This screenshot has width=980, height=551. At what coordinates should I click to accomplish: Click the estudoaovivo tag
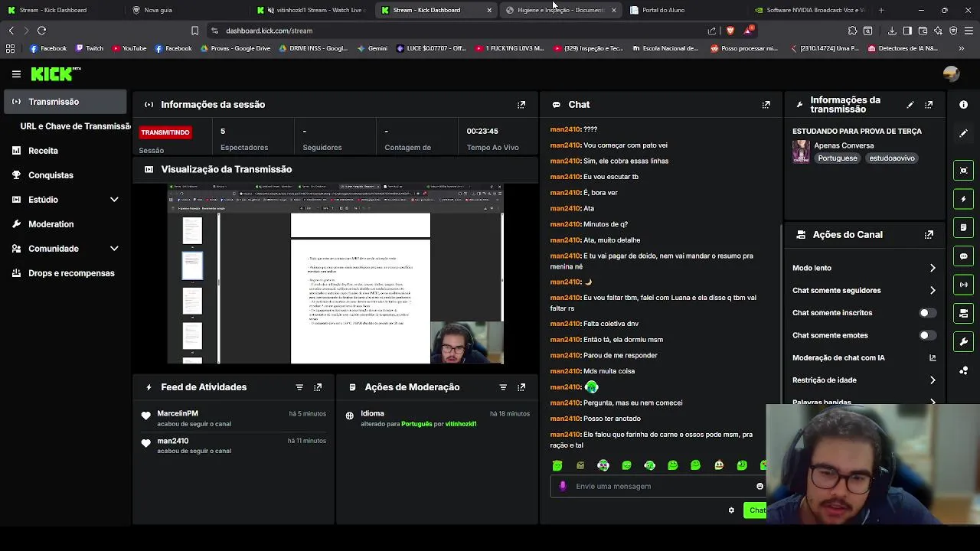pyautogui.click(x=892, y=158)
